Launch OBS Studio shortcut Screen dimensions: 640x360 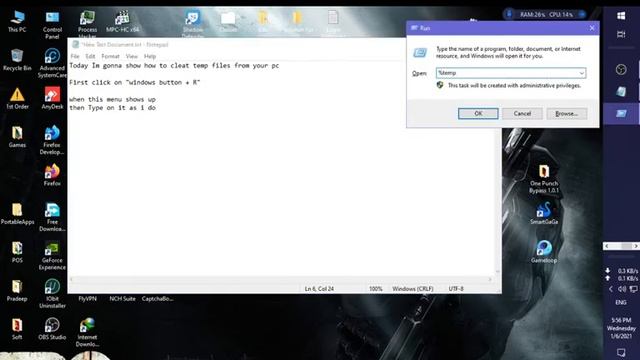[52, 329]
